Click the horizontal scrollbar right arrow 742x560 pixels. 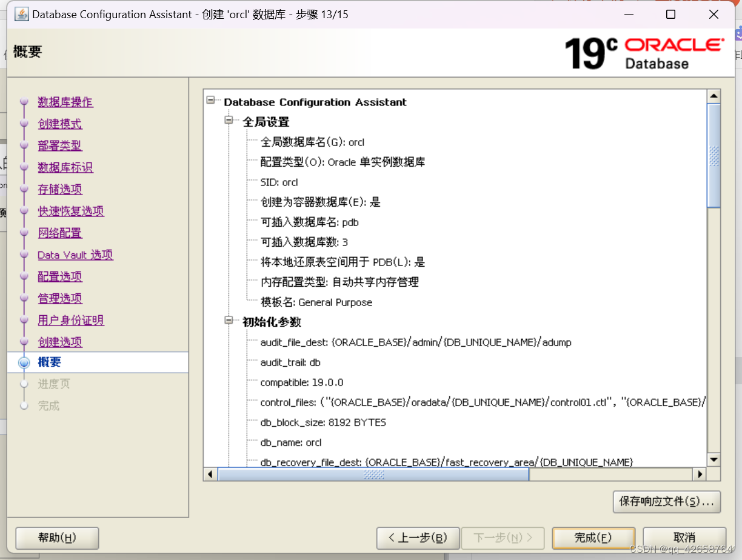[700, 474]
